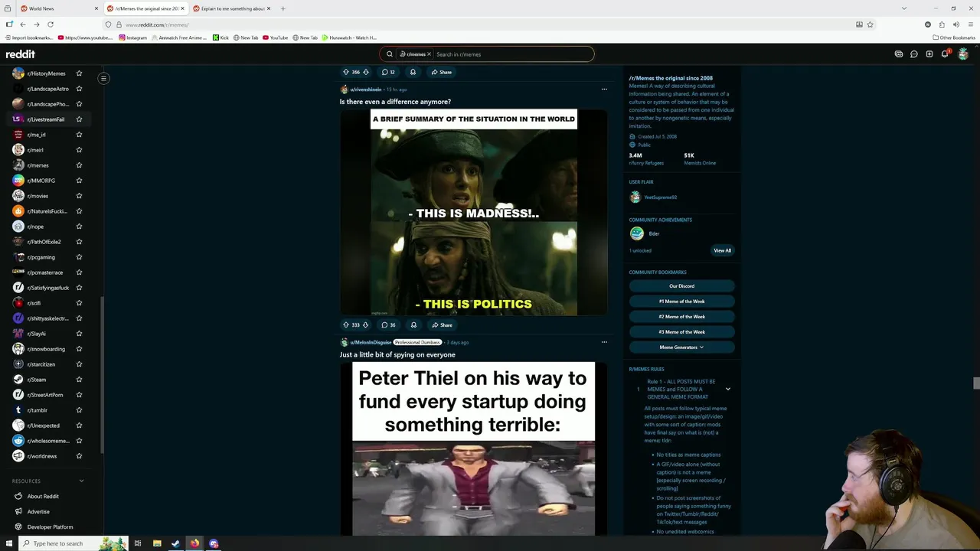Reload the current page
Viewport: 980px width, 551px height.
(50, 24)
